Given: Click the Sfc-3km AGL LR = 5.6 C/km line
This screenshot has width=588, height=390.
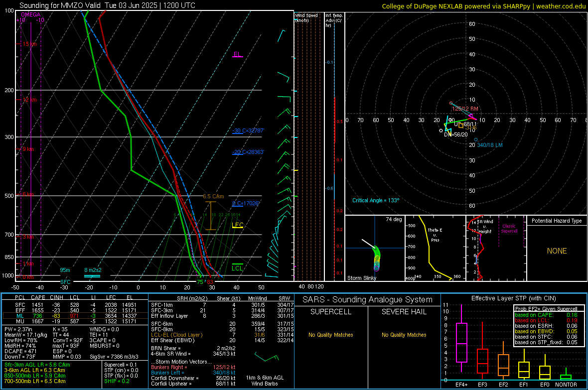Looking at the screenshot, I should [x=37, y=365].
